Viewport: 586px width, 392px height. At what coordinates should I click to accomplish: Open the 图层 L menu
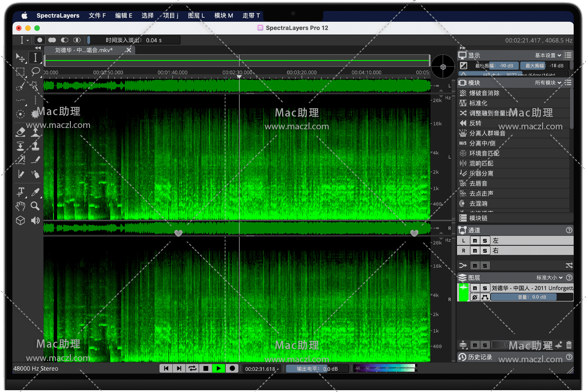[x=196, y=16]
